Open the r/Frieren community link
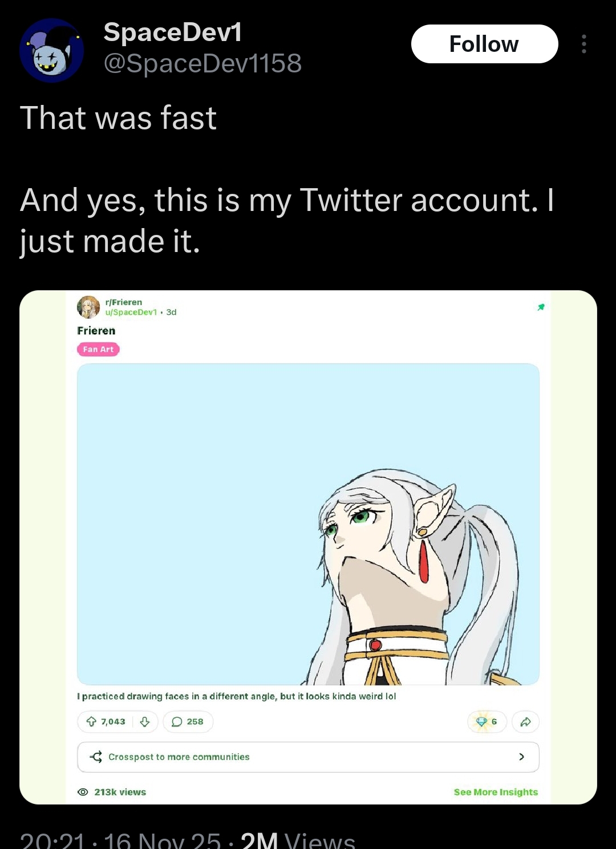Screen dimensions: 616x849 coord(124,302)
